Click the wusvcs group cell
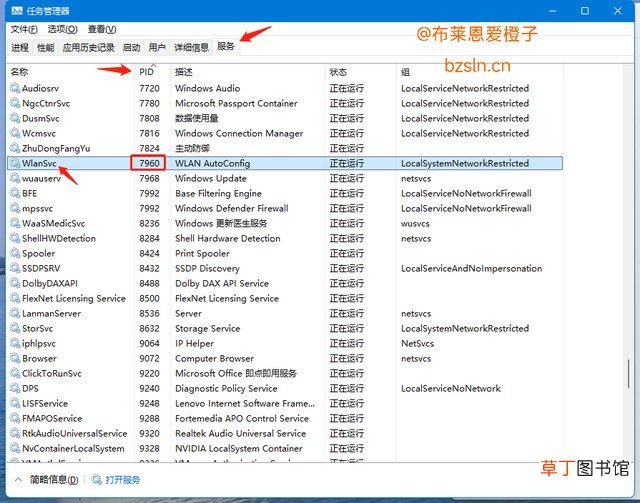Viewport: 640px width, 503px height. (415, 223)
